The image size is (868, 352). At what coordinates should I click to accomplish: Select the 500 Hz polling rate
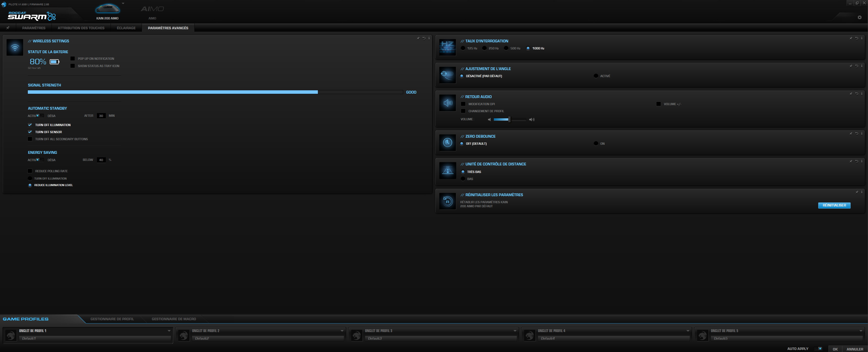[506, 48]
